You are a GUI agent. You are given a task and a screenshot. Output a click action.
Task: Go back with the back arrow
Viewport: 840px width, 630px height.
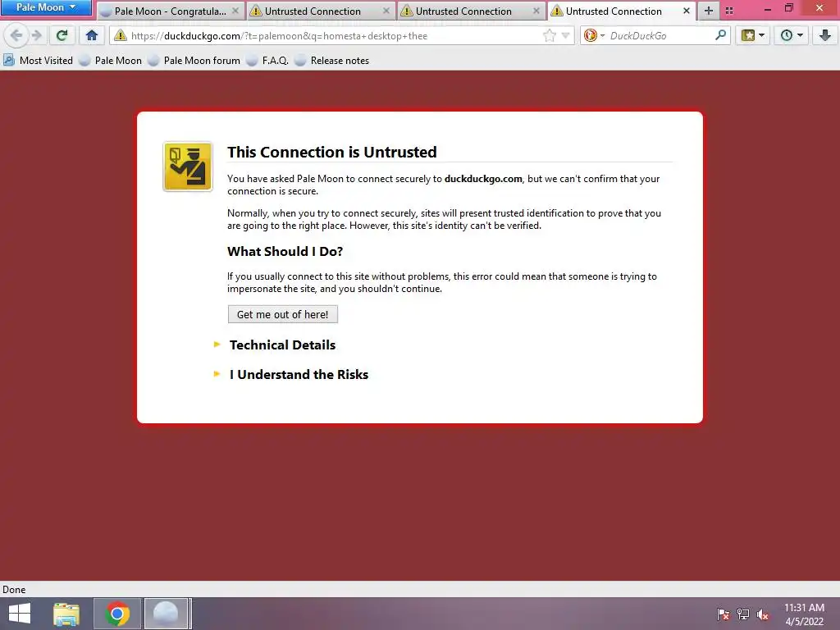[x=16, y=36]
